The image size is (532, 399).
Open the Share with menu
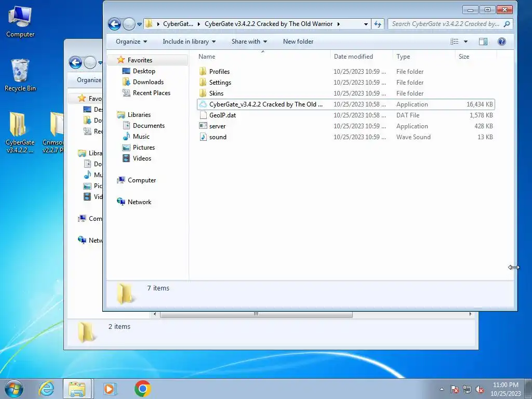[x=249, y=42]
